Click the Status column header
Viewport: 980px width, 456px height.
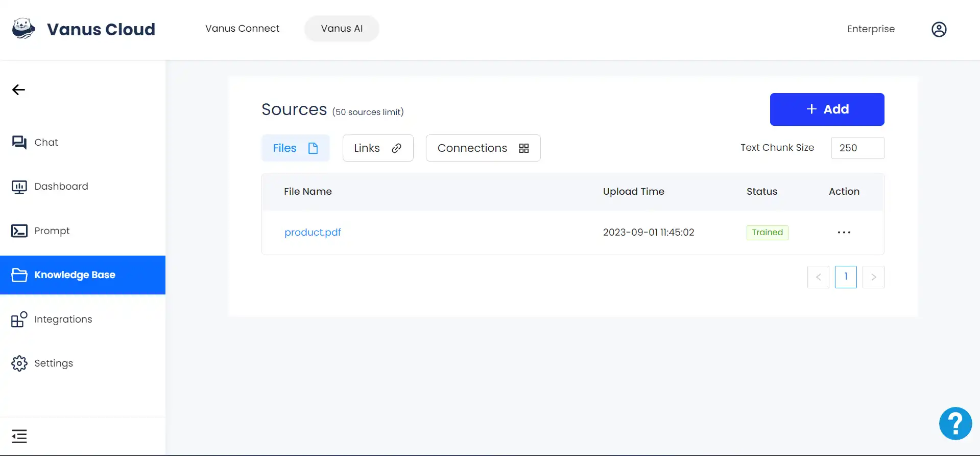pos(761,192)
